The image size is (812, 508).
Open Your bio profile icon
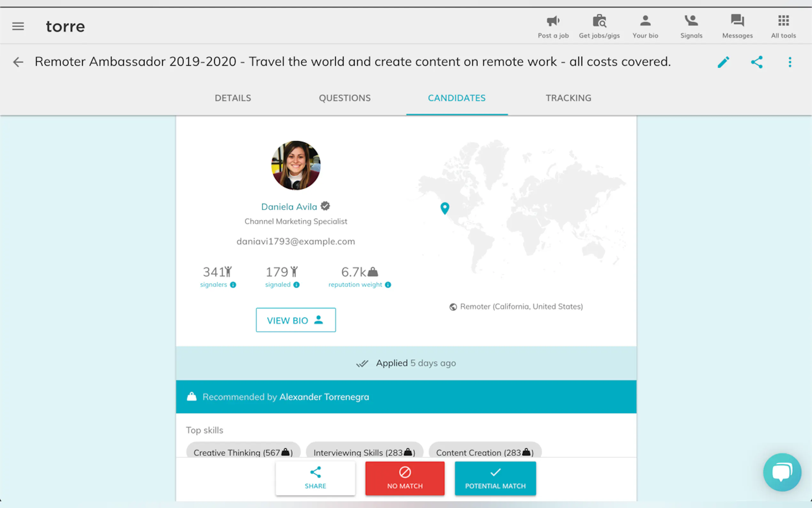click(645, 21)
